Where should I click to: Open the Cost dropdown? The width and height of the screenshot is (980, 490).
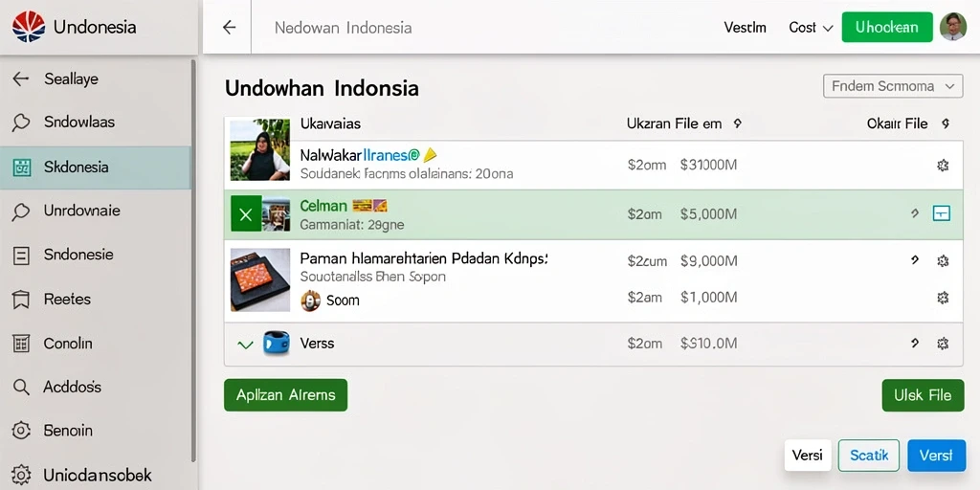811,28
